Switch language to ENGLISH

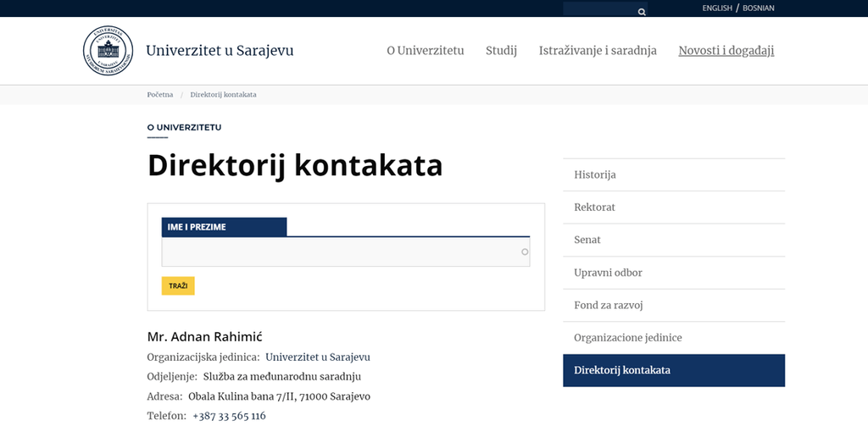[x=717, y=8]
